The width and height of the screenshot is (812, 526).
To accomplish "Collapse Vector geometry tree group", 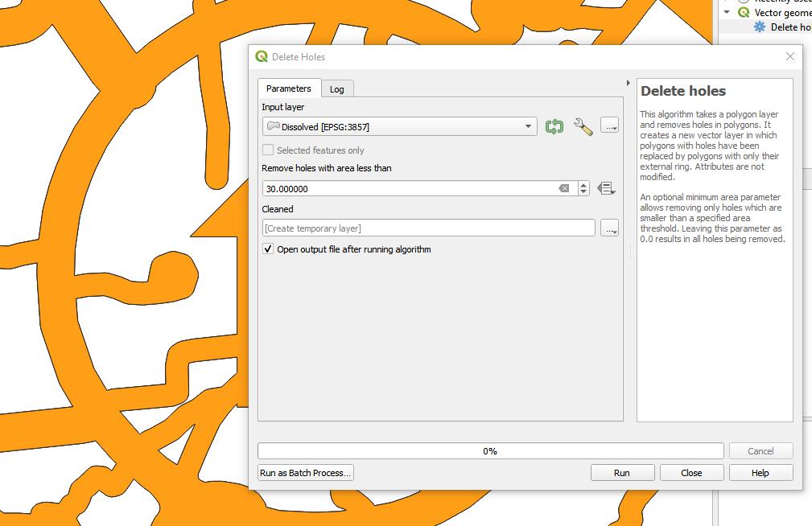I will [727, 12].
